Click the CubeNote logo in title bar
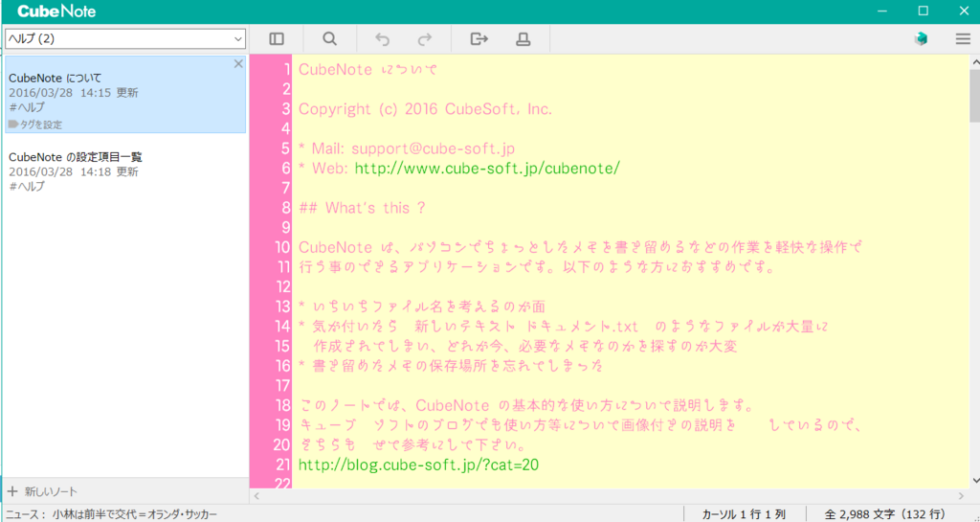This screenshot has height=522, width=980. point(56,11)
